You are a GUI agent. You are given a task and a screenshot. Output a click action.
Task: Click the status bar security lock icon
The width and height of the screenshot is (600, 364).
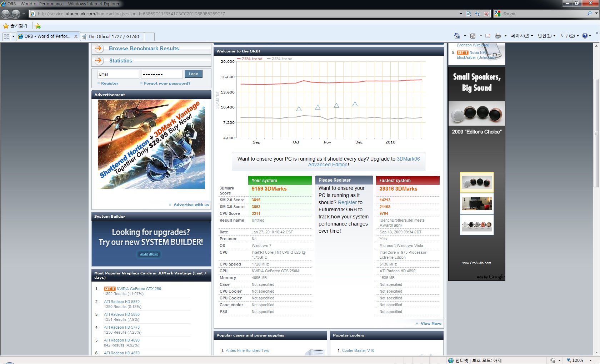(553, 360)
